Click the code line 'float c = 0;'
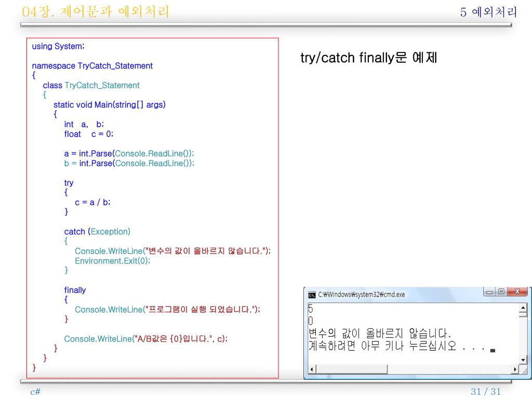532x399 pixels. 88,134
